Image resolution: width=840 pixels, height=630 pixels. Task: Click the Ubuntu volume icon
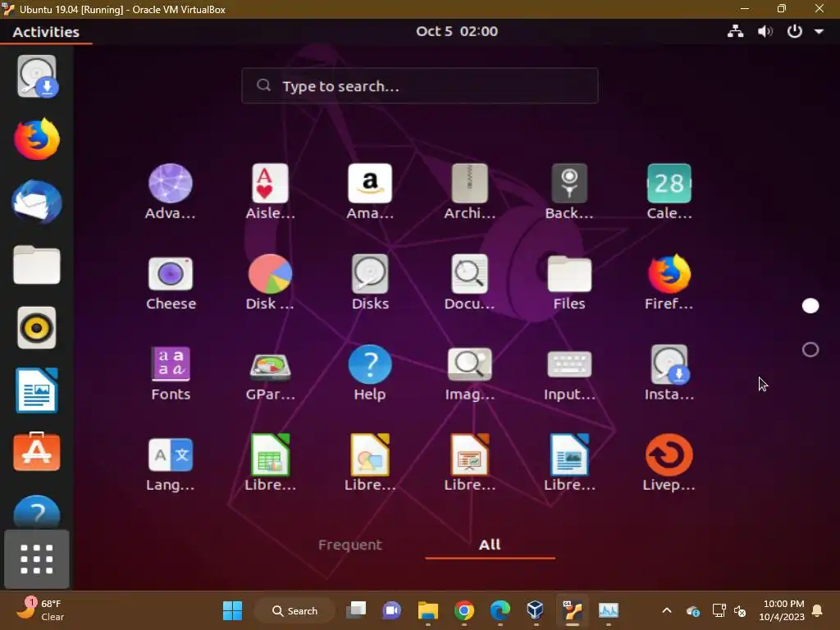tap(765, 32)
